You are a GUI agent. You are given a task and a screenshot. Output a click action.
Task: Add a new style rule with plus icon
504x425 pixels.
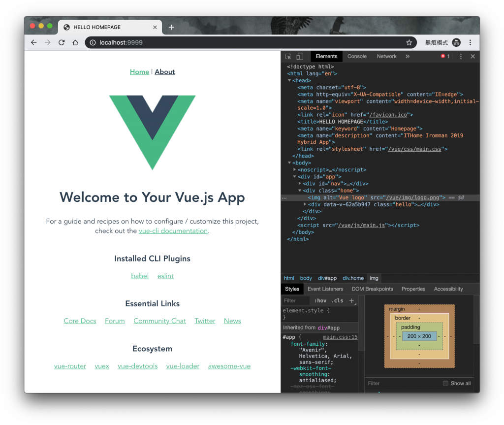[351, 300]
